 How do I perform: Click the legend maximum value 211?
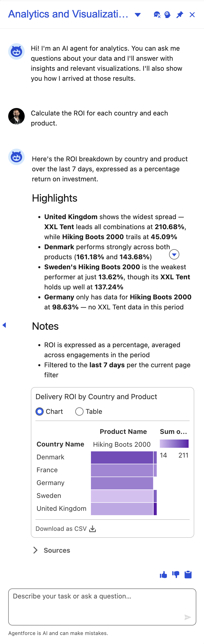click(183, 455)
